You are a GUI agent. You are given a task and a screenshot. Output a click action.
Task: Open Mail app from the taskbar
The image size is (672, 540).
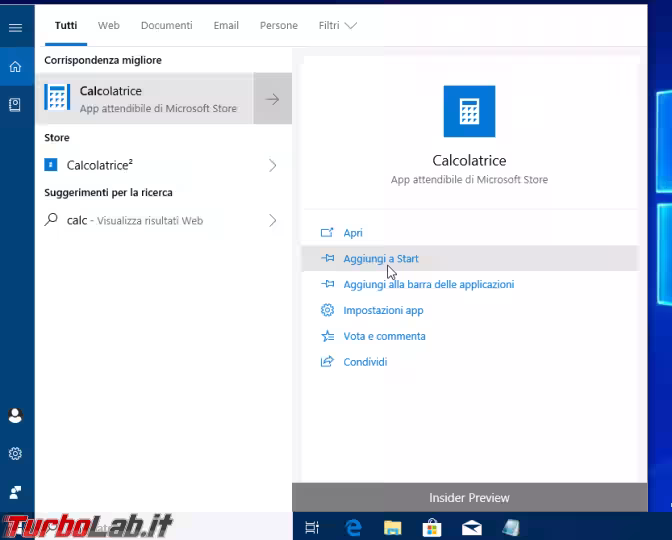click(x=471, y=528)
